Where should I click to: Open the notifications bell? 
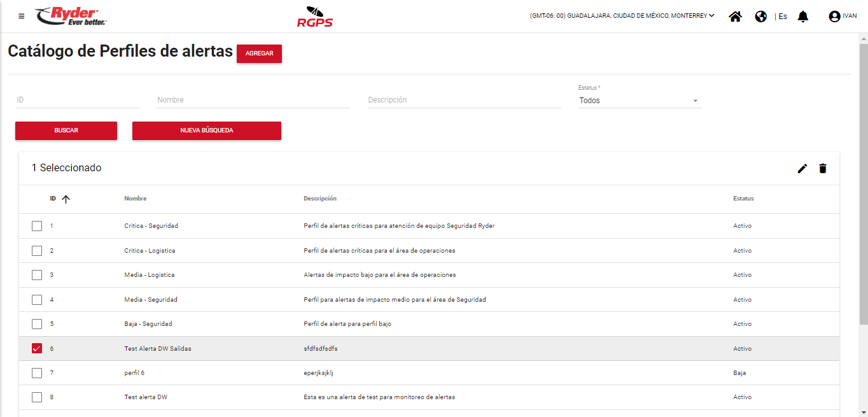(x=803, y=17)
